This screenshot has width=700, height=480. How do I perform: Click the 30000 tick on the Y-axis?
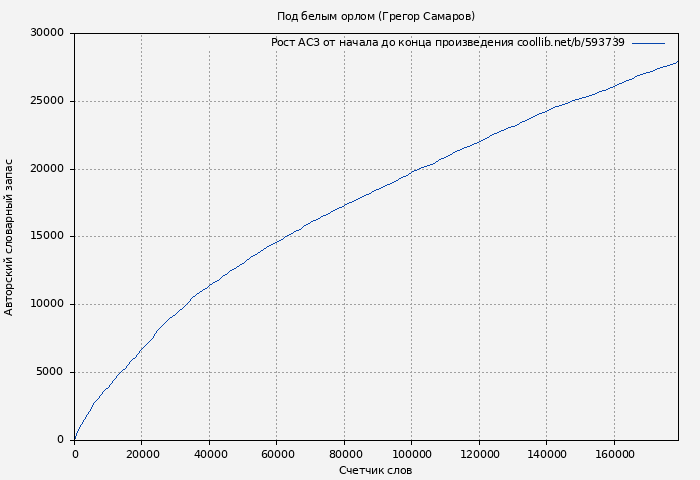pyautogui.click(x=47, y=33)
